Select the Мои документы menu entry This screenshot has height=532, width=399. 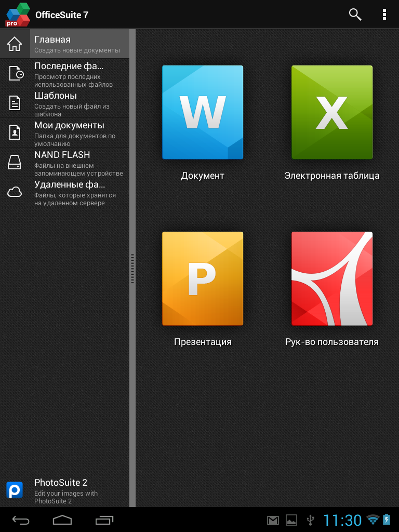point(64,132)
